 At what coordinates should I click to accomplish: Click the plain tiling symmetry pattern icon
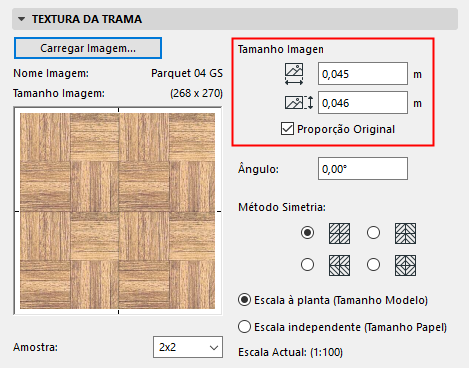pos(339,233)
